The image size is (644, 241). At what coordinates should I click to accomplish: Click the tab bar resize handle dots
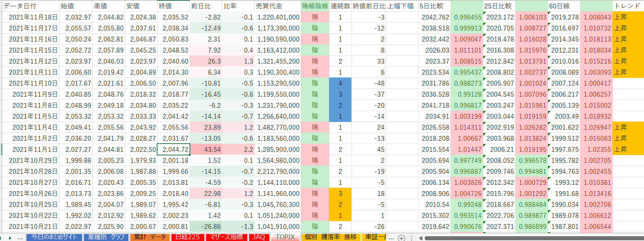(411, 238)
